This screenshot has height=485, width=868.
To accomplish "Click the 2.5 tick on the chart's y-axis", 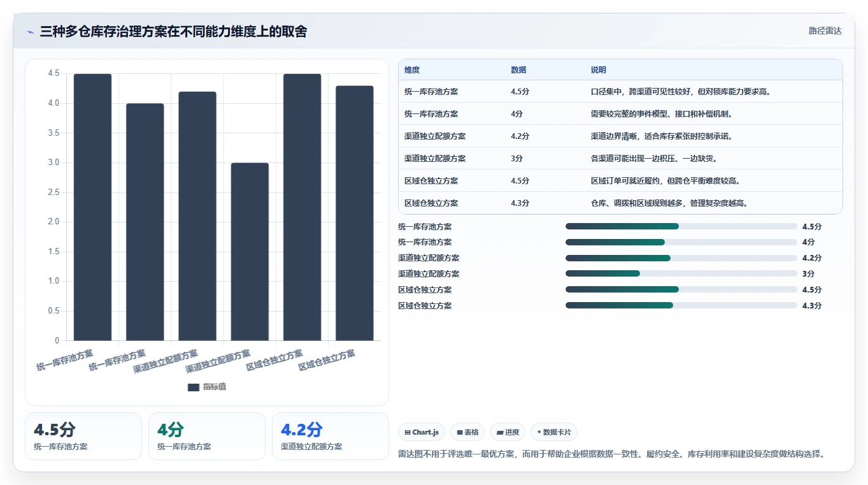I will coord(53,192).
